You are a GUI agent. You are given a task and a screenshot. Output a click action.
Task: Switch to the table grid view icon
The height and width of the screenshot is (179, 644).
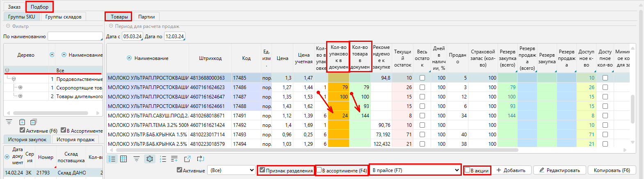pos(123,159)
